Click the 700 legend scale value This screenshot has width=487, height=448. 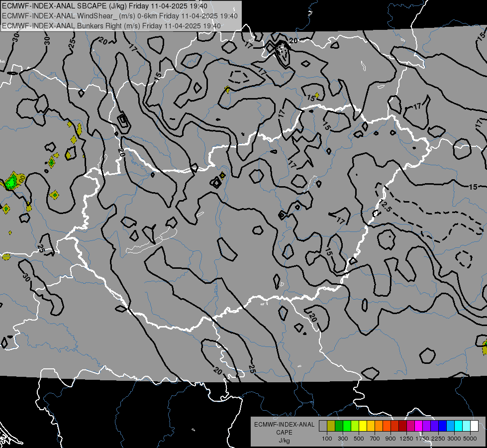coord(375,439)
